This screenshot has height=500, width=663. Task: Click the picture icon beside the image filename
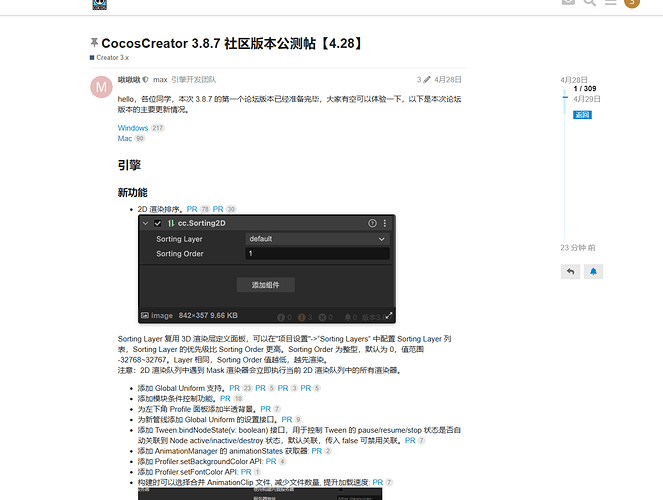pyautogui.click(x=145, y=315)
